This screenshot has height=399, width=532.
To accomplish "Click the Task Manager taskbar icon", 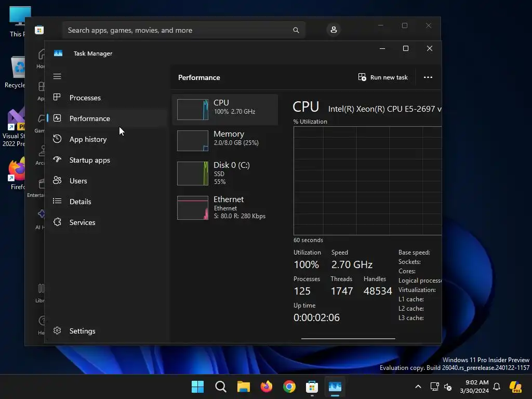I will (x=335, y=387).
